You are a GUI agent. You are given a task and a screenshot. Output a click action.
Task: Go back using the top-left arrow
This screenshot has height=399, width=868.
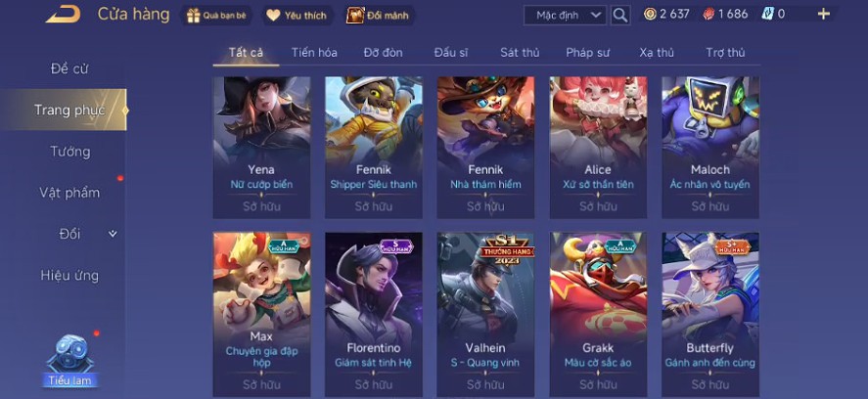tap(63, 14)
